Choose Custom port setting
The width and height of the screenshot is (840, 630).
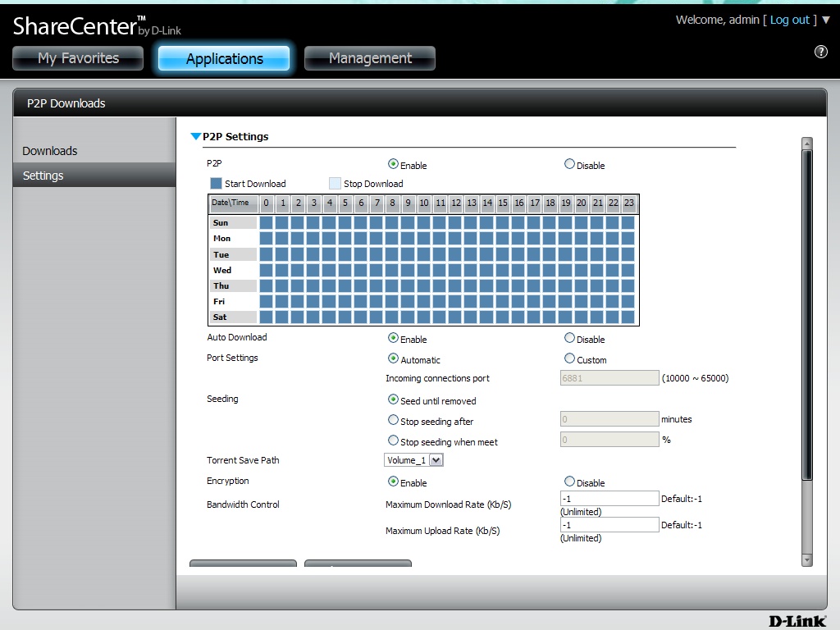(569, 358)
